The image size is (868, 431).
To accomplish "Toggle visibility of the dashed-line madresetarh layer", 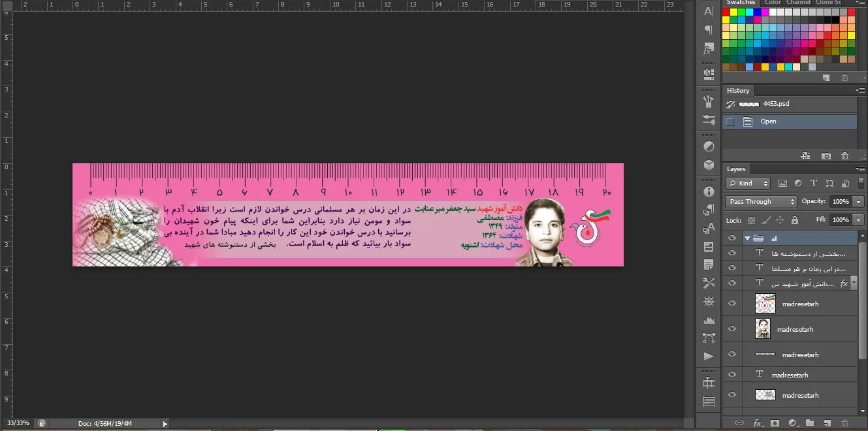I will click(732, 355).
